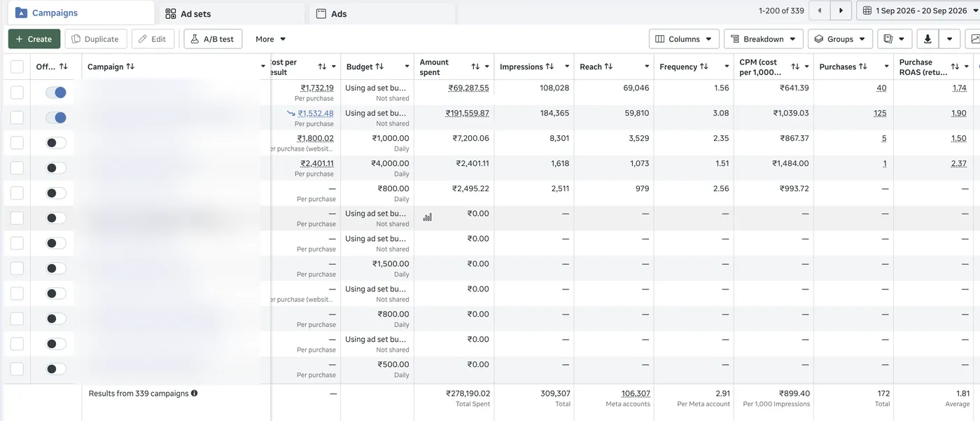
Task: Tick the select-all checkbox in the header
Action: [17, 67]
